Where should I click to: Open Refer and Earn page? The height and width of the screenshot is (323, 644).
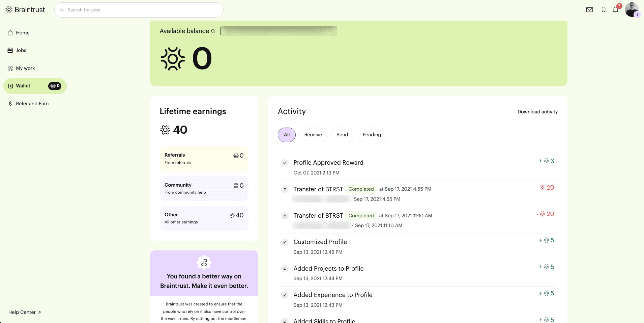click(x=29, y=104)
